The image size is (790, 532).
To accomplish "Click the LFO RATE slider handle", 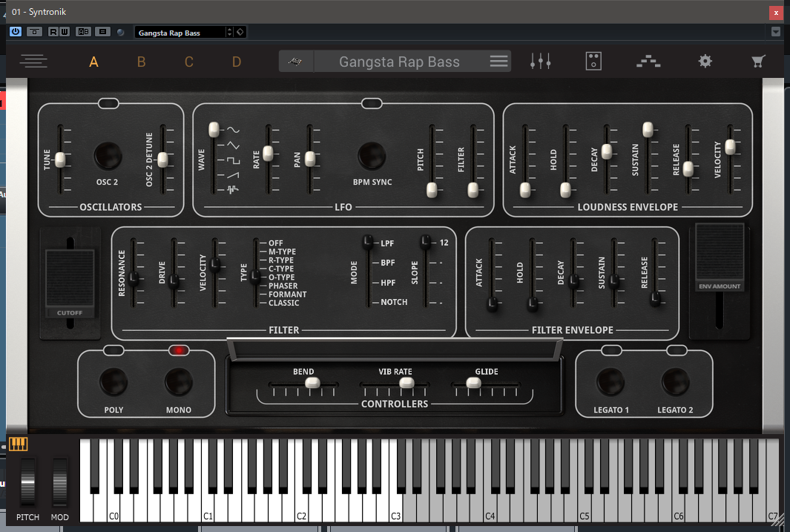I will (269, 153).
